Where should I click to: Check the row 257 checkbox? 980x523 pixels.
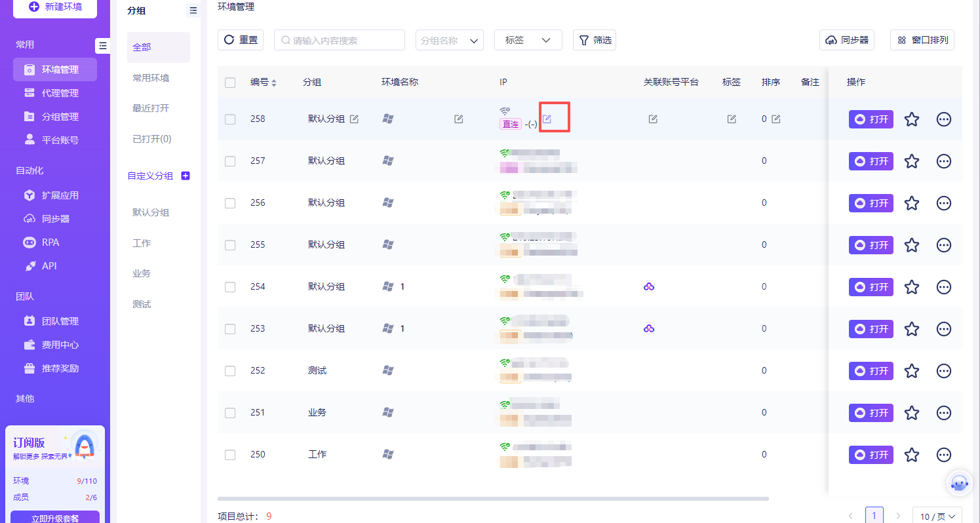230,161
